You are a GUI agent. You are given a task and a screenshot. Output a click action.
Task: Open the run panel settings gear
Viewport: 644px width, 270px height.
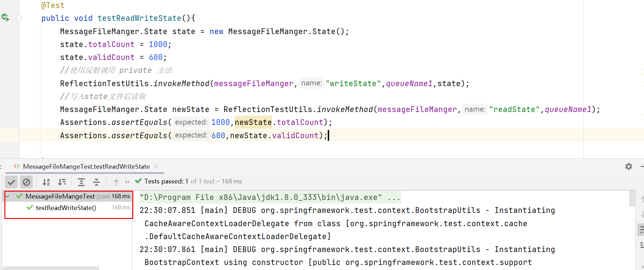(629, 166)
